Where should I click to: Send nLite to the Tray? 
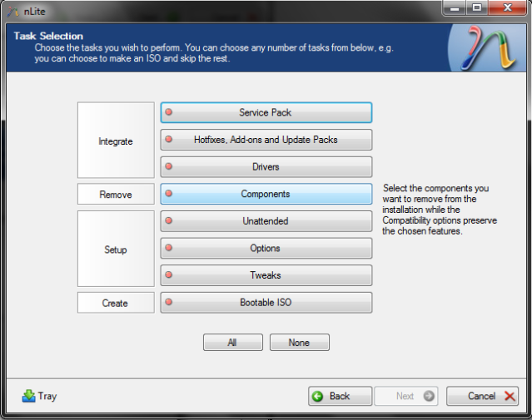(x=39, y=396)
